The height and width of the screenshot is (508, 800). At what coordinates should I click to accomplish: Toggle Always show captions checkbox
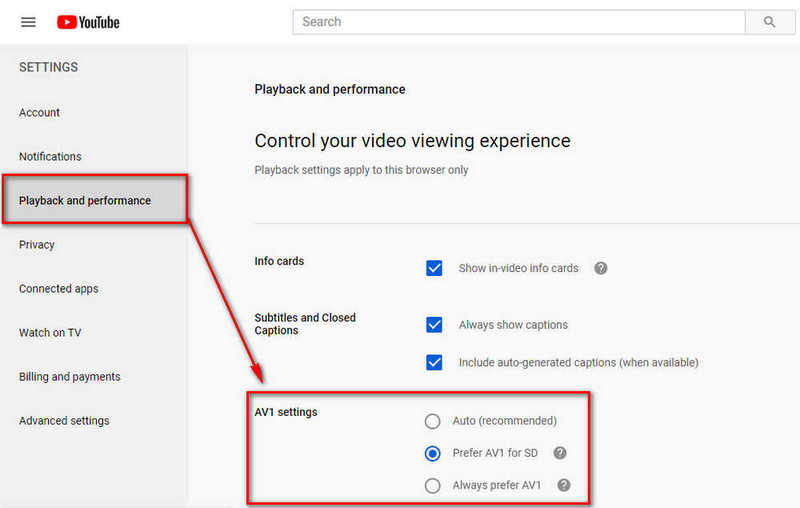[434, 325]
